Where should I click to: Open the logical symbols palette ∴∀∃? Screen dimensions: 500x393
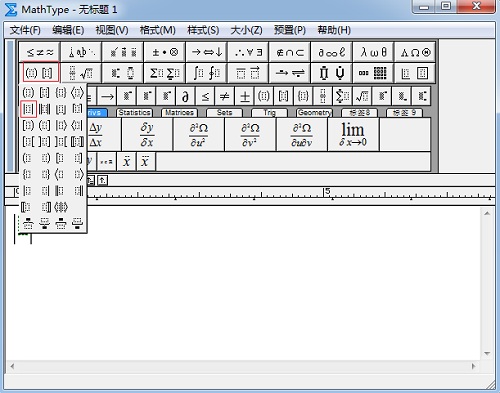[x=248, y=52]
